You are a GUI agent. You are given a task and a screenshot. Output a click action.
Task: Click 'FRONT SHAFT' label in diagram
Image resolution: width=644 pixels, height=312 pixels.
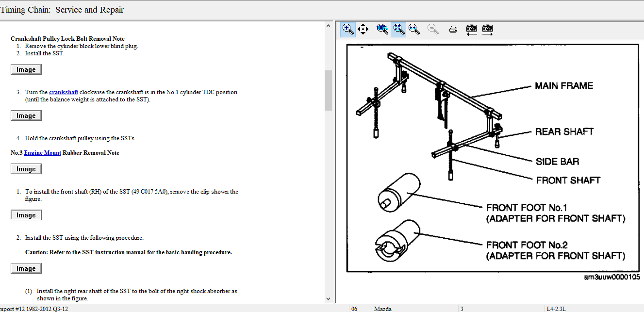pos(568,180)
